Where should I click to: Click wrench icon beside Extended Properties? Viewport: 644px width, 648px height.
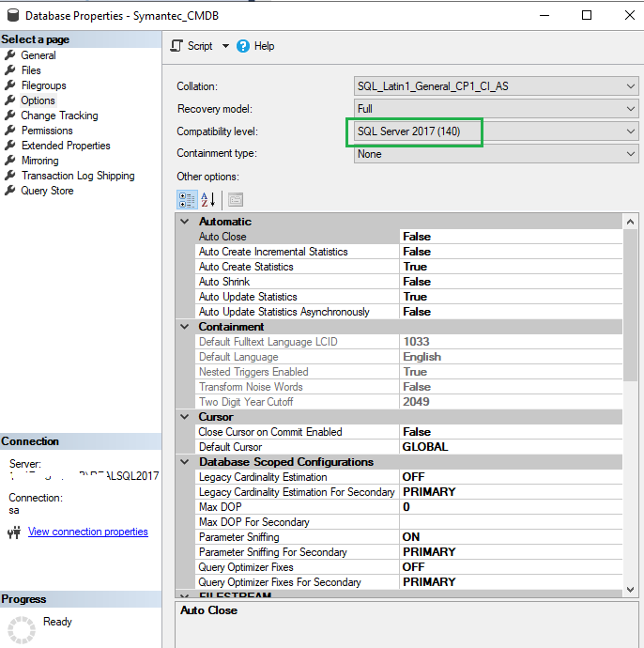tap(10, 145)
